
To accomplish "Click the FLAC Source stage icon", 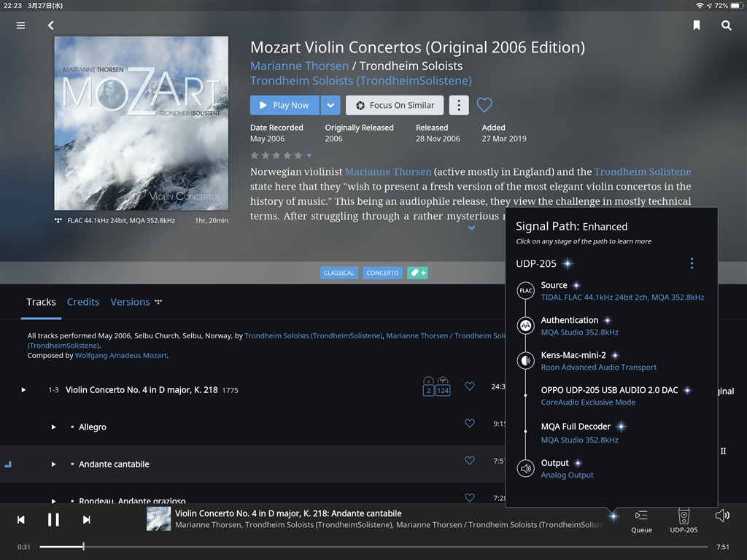I will point(525,290).
